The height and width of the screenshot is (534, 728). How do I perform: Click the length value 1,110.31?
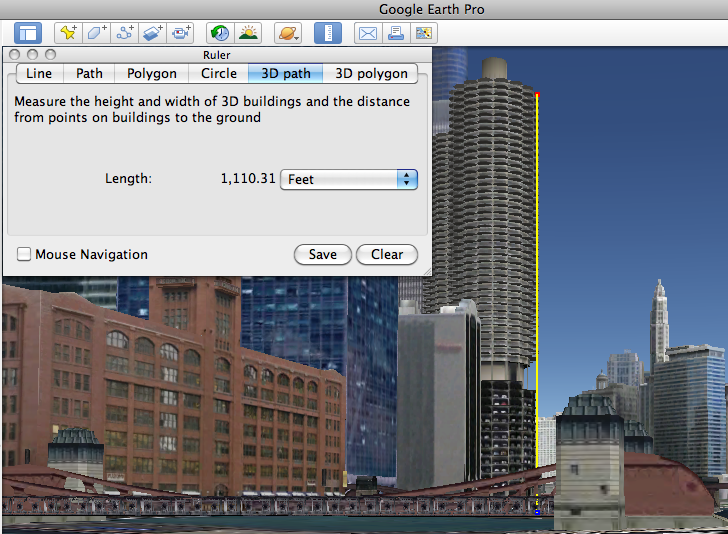tap(248, 178)
